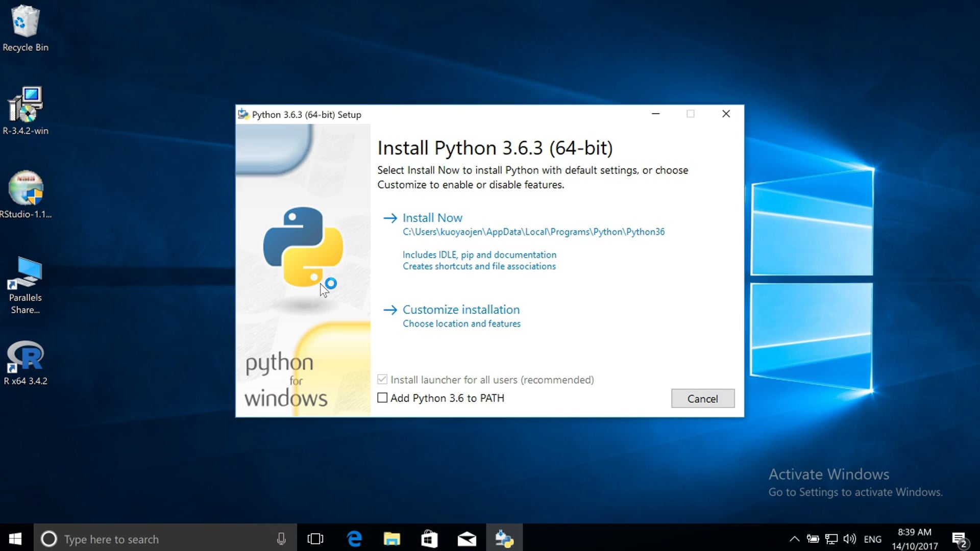The image size is (980, 551).
Task: Launch Microsoft Edge from the taskbar
Action: point(354,538)
